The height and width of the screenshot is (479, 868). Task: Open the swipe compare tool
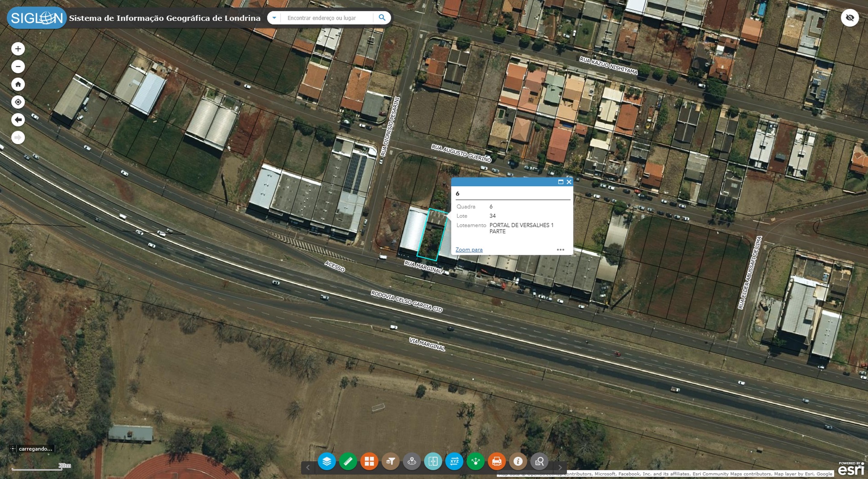point(433,461)
